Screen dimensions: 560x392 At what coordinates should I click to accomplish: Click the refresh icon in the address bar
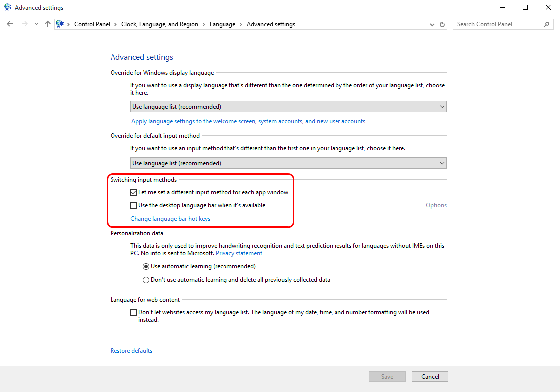442,24
